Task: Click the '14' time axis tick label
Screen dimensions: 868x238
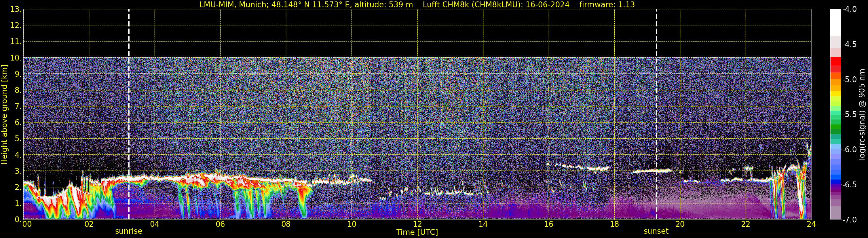Action: tap(483, 224)
